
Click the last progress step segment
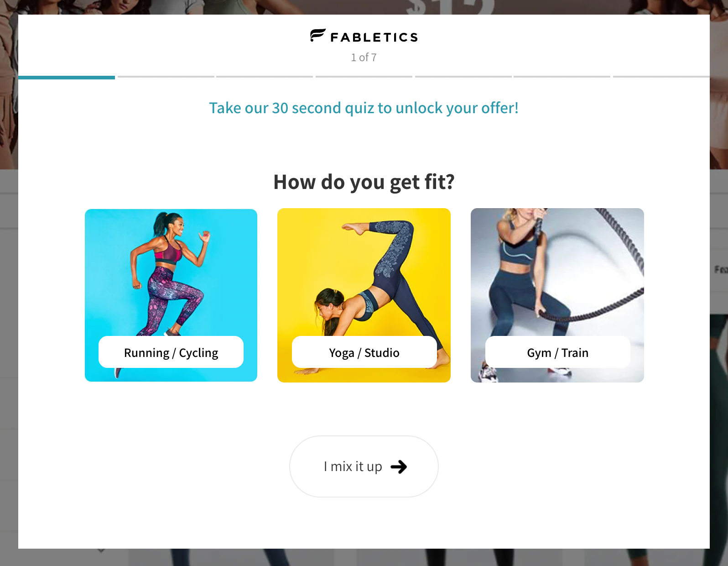point(661,77)
